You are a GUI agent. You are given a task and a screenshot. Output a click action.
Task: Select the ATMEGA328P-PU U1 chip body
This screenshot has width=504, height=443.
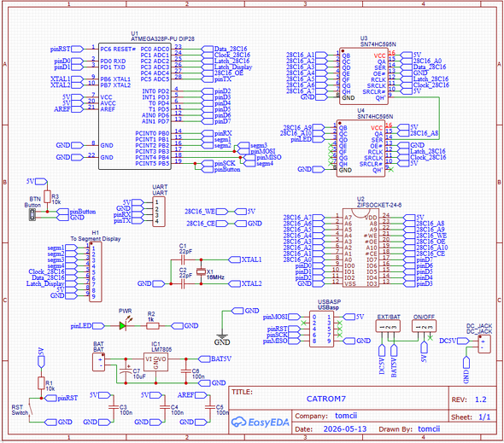click(135, 106)
